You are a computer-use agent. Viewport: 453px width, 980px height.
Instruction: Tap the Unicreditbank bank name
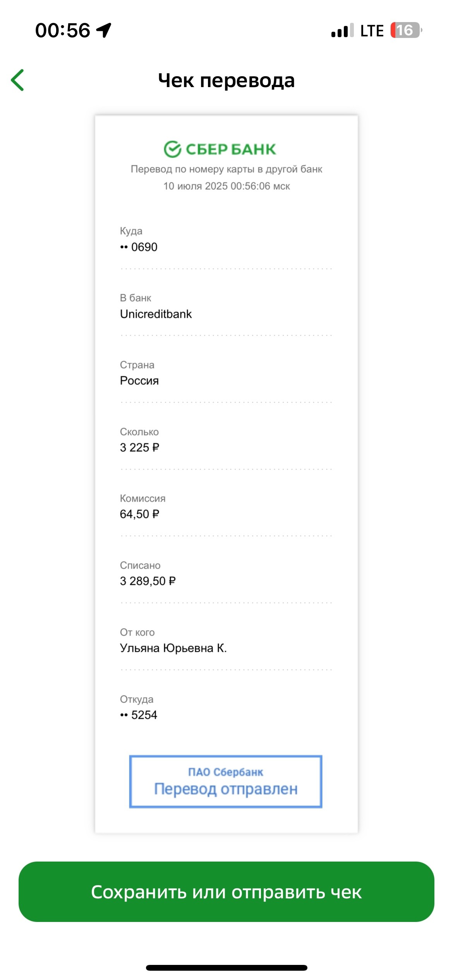pos(156,314)
